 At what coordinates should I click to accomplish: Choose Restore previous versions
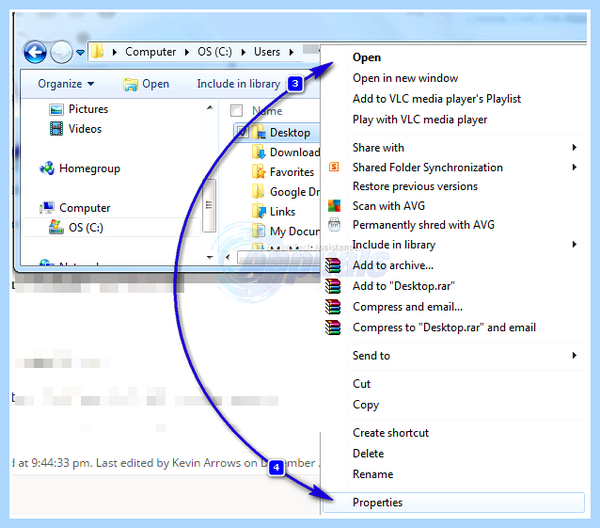(x=415, y=186)
